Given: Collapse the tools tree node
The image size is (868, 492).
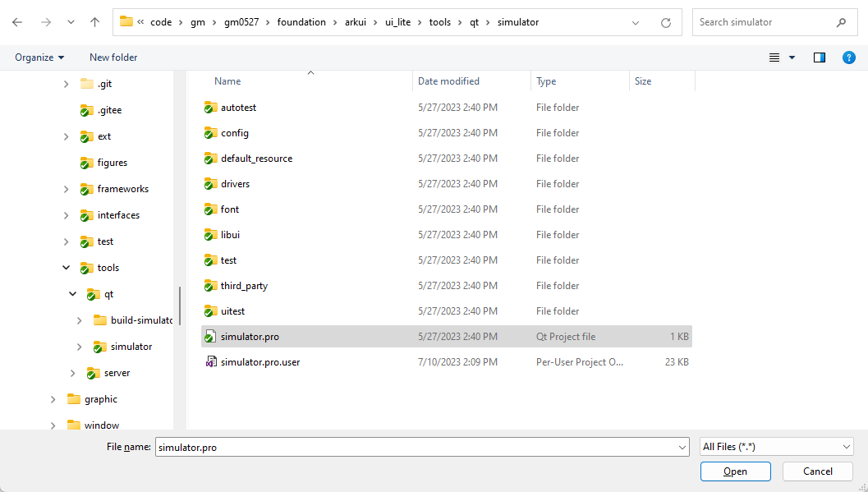Looking at the screenshot, I should 66,268.
